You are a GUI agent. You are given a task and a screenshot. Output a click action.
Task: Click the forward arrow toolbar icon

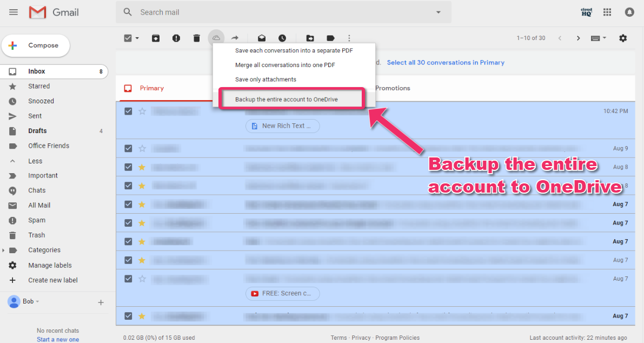point(235,38)
